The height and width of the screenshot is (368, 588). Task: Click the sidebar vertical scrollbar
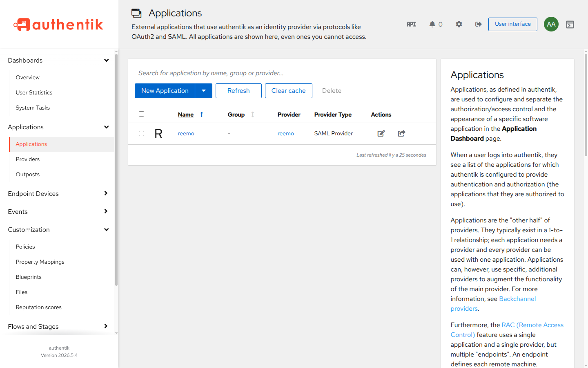tap(116, 170)
